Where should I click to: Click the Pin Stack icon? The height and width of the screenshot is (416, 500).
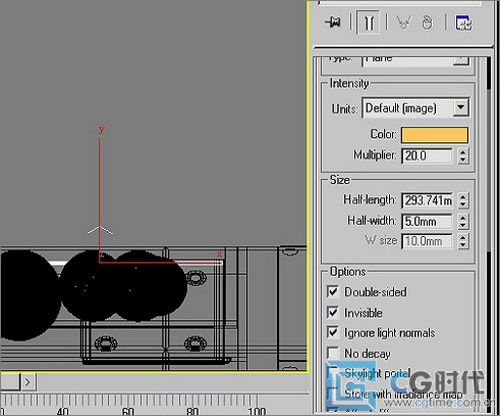333,23
